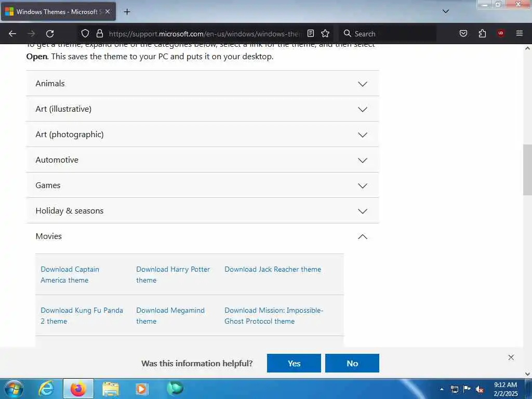Screen dimensions: 532x399
Task: Show site security padlock info
Action: [99, 33]
